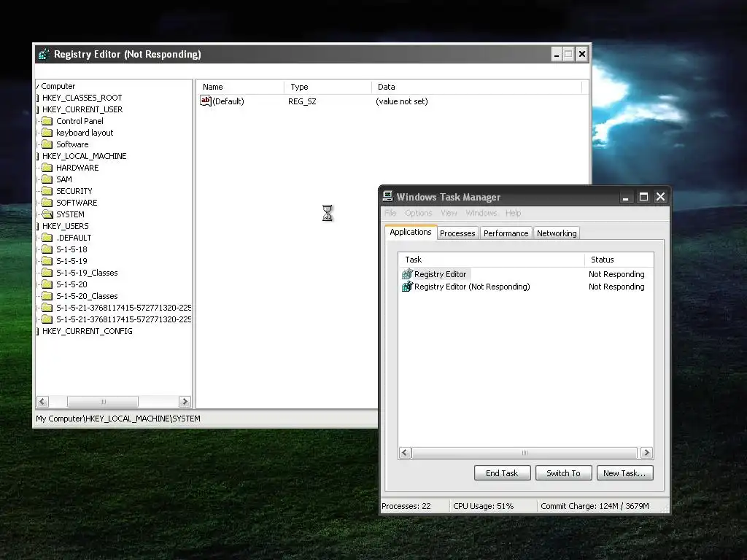
Task: Click the Registry Editor (Not Responding) task icon
Action: (x=407, y=286)
